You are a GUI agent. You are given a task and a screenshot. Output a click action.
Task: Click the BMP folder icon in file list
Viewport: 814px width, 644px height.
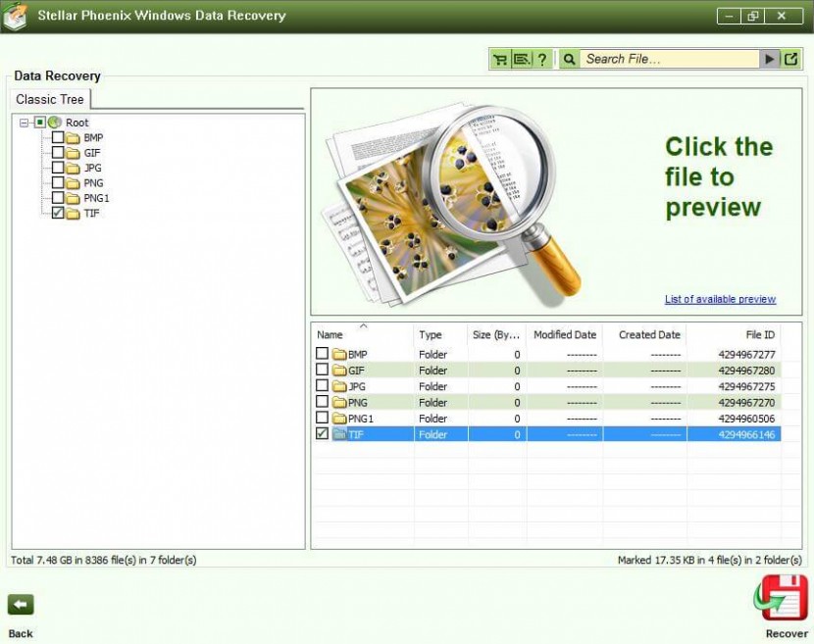(x=339, y=355)
